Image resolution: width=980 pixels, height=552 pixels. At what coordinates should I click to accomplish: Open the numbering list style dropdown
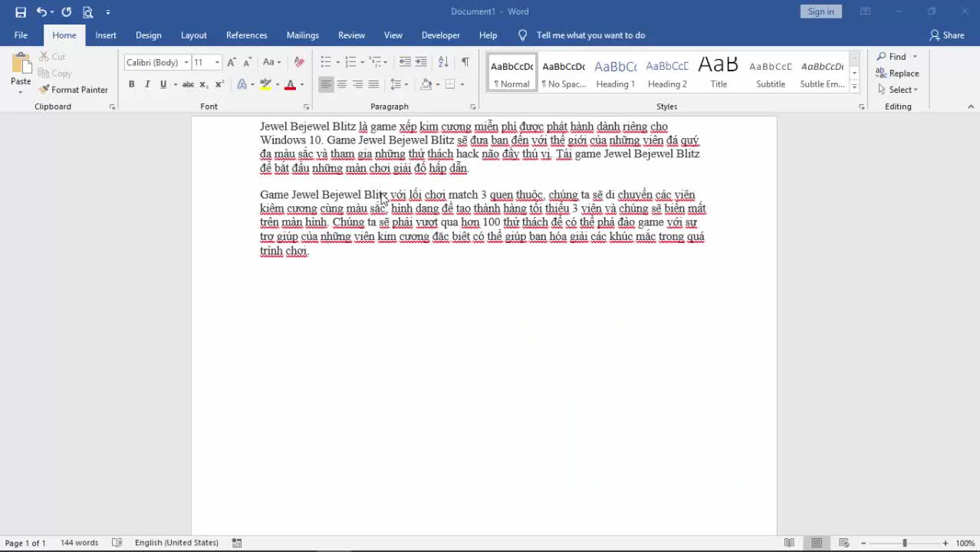[362, 62]
